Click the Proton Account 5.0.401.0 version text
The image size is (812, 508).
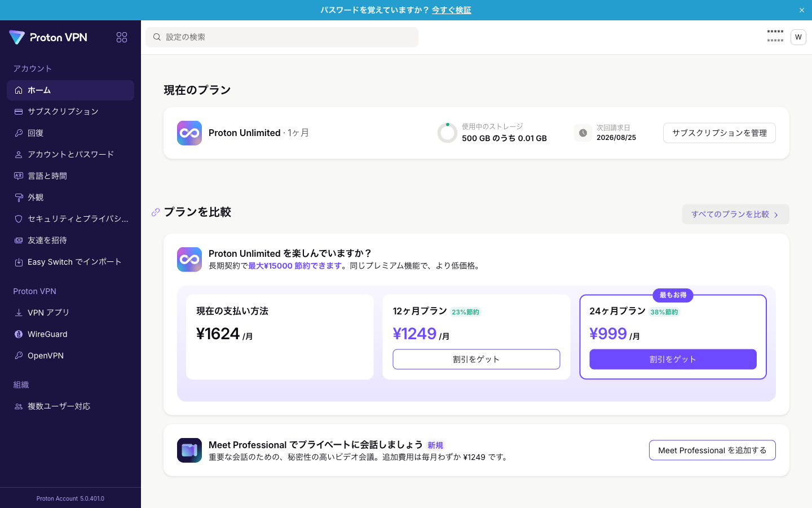pos(70,498)
